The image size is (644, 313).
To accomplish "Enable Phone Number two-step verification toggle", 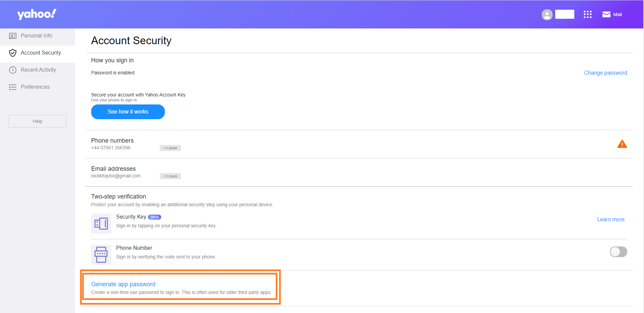I will [x=618, y=252].
